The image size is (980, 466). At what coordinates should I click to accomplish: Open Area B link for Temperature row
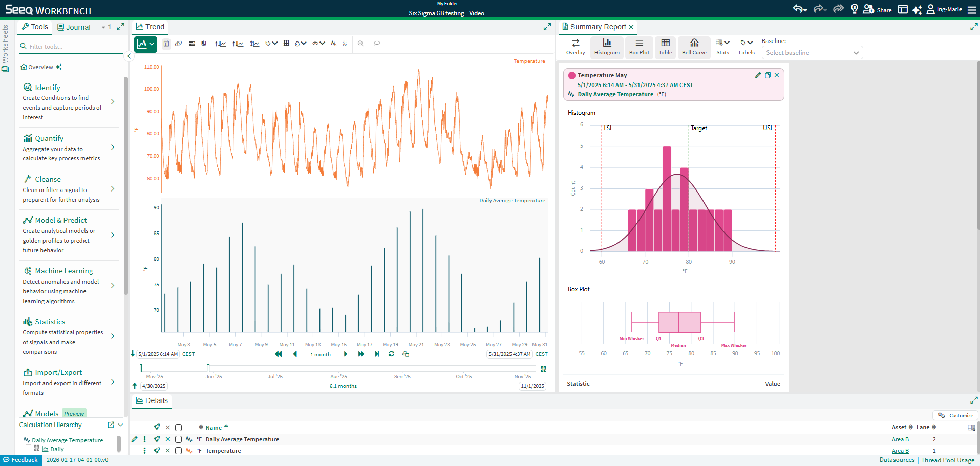[x=900, y=451]
